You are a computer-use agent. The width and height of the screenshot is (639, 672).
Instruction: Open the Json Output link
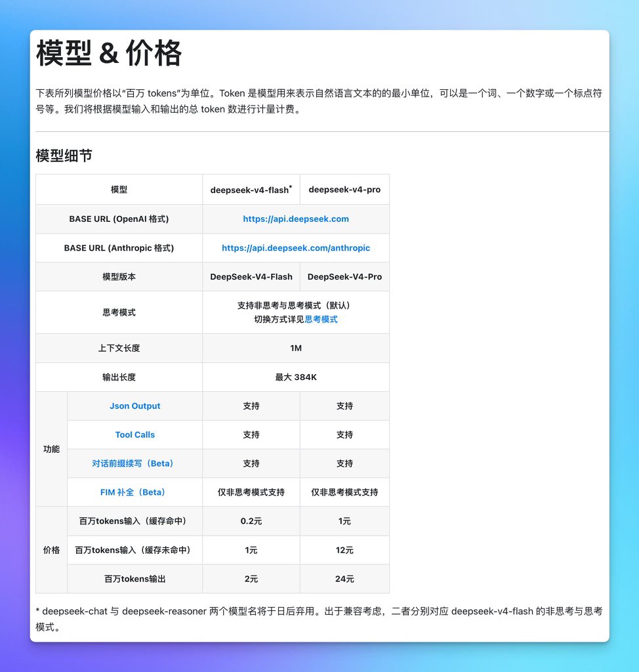(x=134, y=406)
